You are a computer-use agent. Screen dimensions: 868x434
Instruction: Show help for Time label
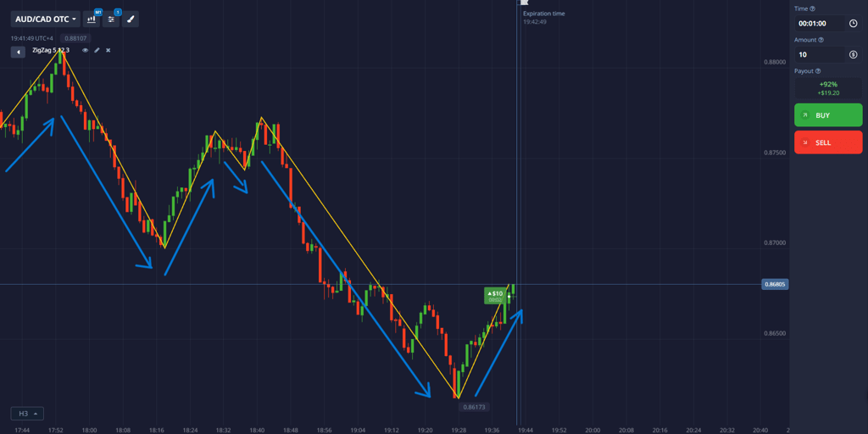[x=812, y=8]
